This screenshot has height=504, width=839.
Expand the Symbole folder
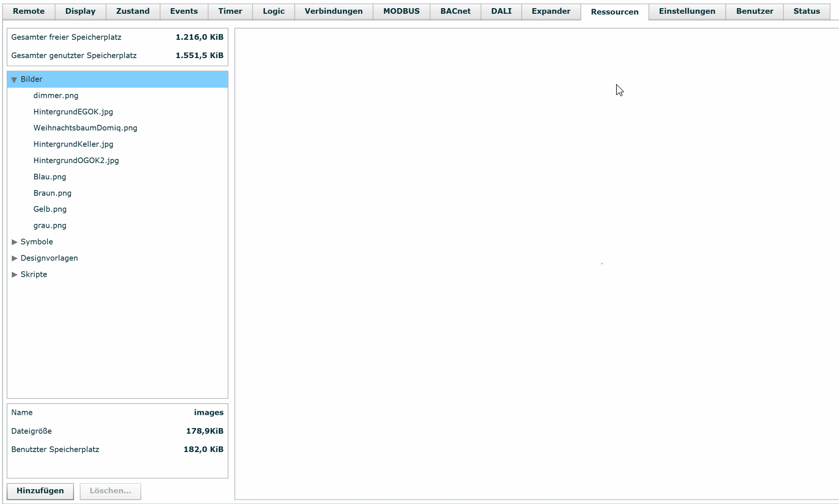point(14,242)
